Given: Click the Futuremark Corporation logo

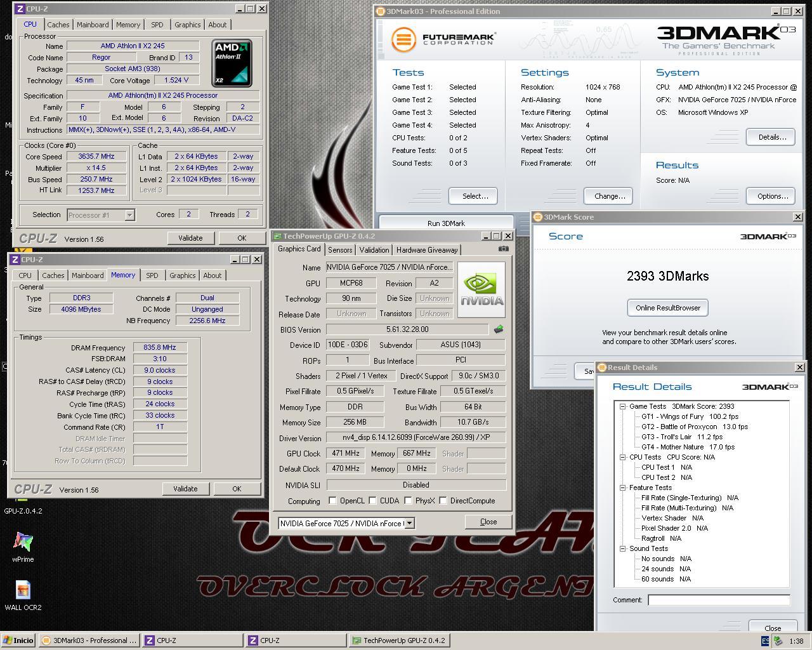Looking at the screenshot, I should point(443,39).
